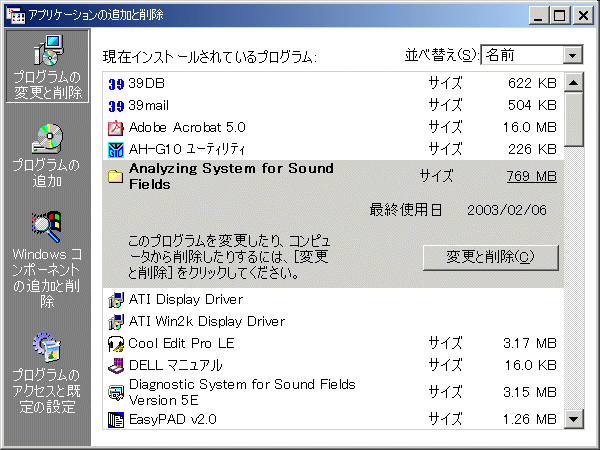Image resolution: width=600 pixels, height=450 pixels.
Task: Open the プログラムのアクセスと既定の設定 icon
Action: click(x=47, y=347)
